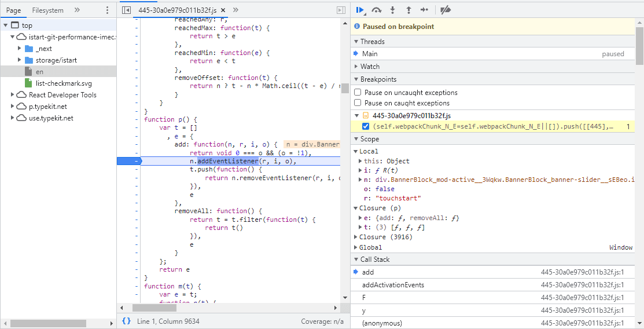Collapse the istart-git-performance domain node

click(x=13, y=37)
